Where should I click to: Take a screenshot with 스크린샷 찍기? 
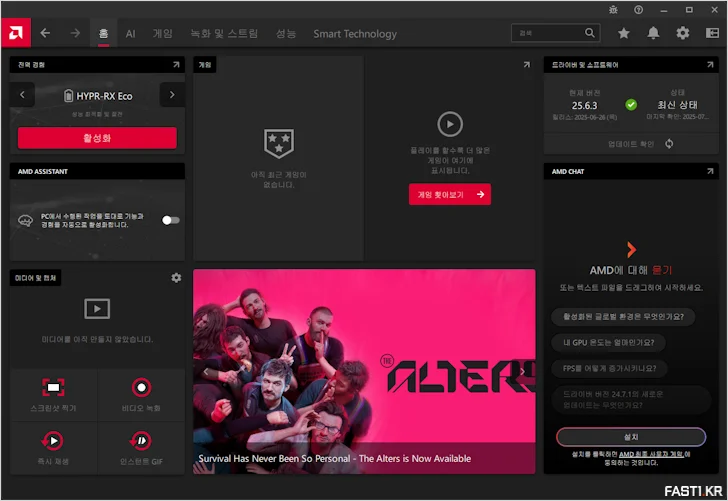click(53, 395)
